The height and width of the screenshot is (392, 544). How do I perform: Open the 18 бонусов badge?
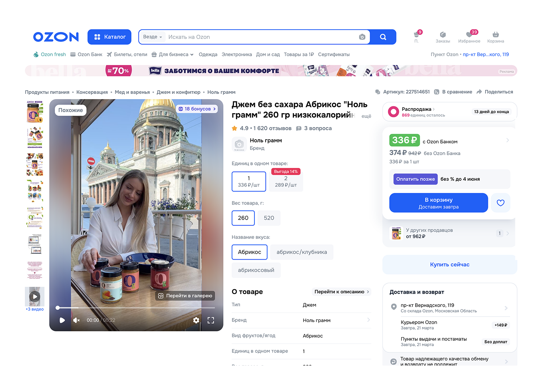(x=197, y=109)
